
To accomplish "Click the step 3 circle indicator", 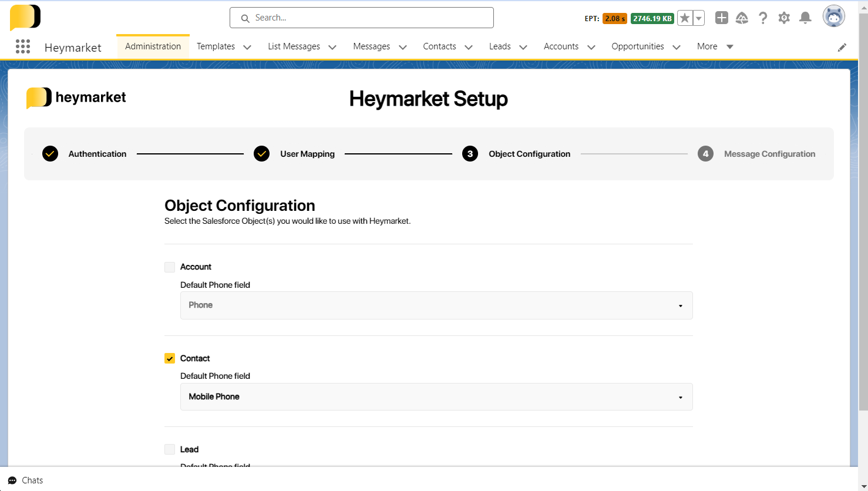I will (470, 154).
